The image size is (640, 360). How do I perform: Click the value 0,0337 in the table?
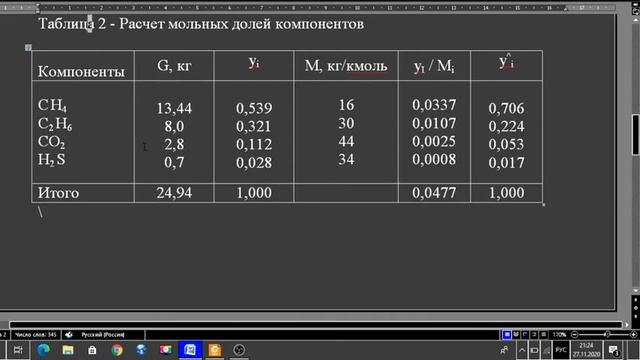[434, 105]
